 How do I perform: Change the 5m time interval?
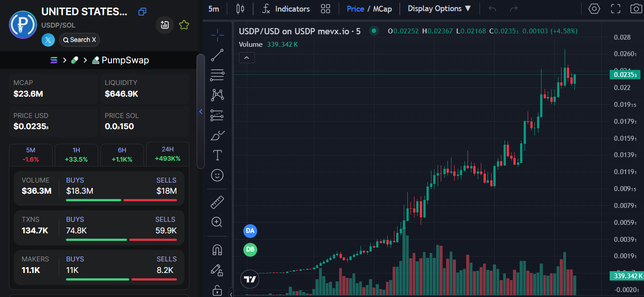click(214, 9)
